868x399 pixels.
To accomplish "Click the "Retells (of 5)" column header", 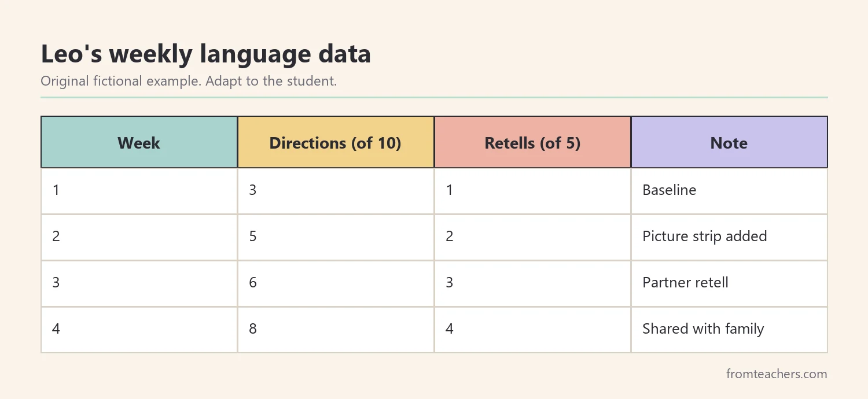I will [532, 142].
